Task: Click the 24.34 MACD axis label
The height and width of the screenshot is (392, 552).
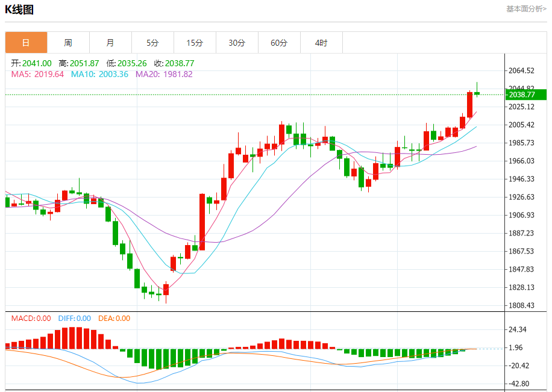Action: 518,330
